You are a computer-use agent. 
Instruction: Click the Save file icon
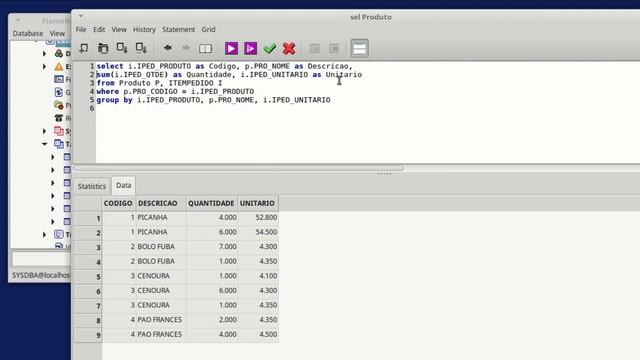click(x=122, y=48)
